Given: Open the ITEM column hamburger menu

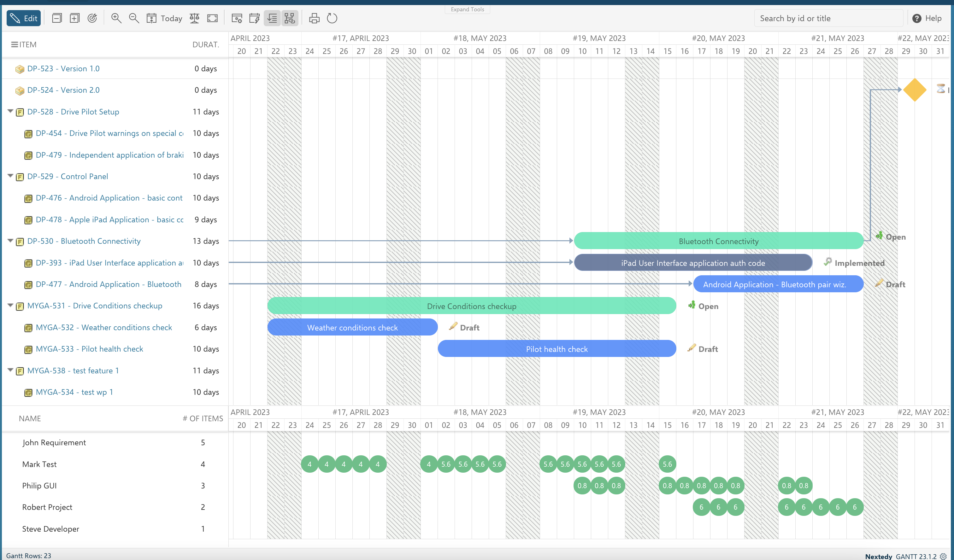Looking at the screenshot, I should pyautogui.click(x=15, y=45).
